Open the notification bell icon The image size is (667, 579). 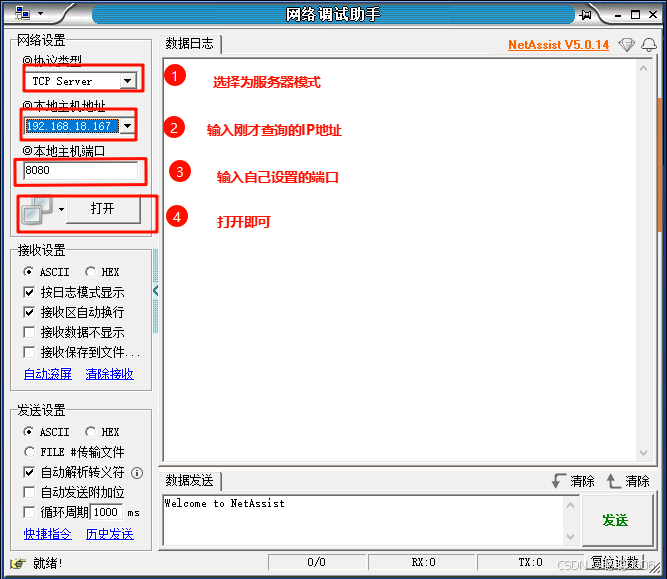pos(649,44)
